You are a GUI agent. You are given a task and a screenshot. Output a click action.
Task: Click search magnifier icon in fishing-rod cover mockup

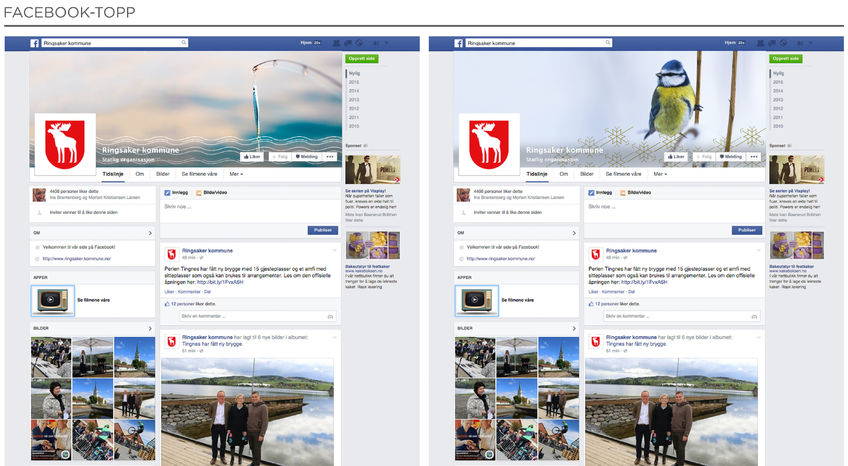tap(184, 43)
